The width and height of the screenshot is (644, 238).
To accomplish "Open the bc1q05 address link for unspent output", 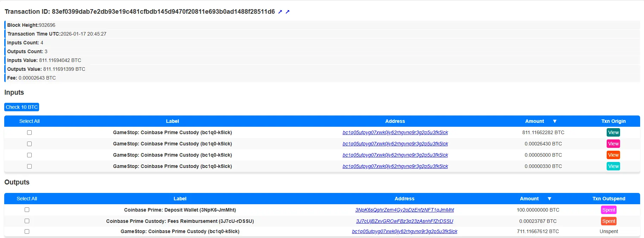I will (404, 231).
